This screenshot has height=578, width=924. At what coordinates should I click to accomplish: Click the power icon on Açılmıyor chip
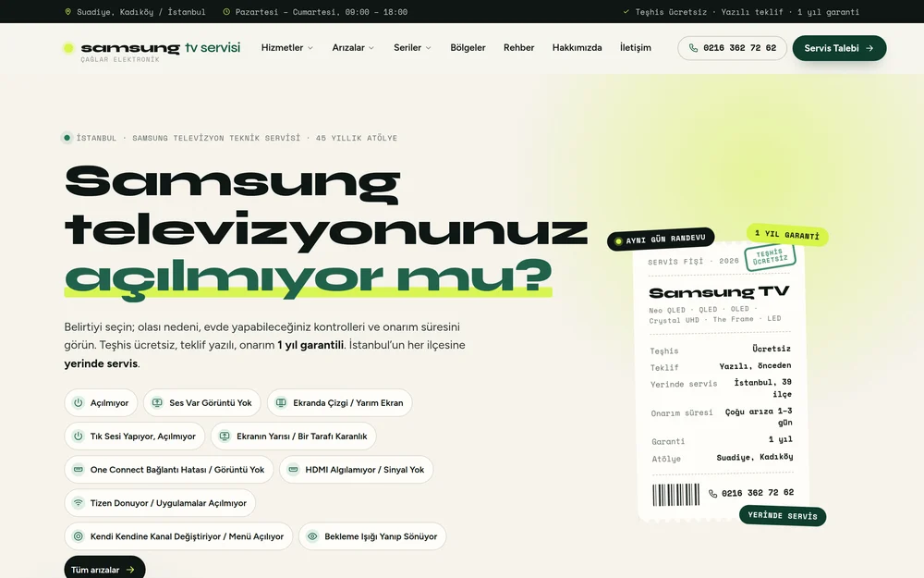coord(78,403)
